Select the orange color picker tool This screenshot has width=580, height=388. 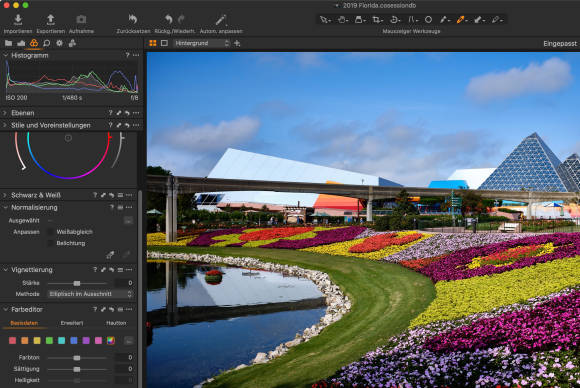(x=461, y=20)
